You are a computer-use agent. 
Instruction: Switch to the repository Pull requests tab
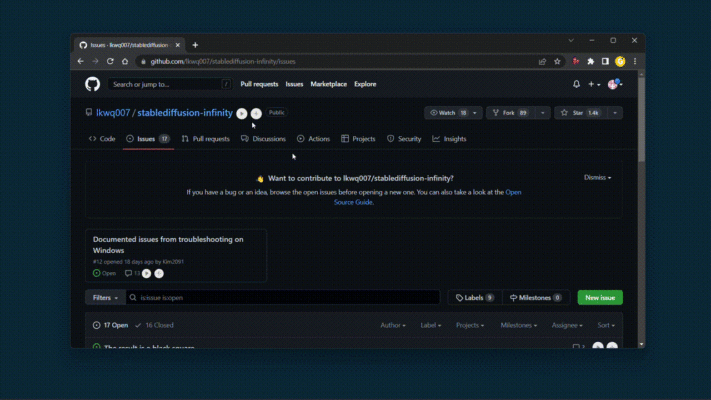(x=205, y=139)
